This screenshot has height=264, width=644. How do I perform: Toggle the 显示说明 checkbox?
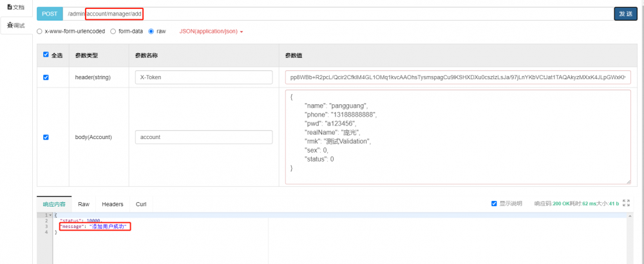(494, 203)
